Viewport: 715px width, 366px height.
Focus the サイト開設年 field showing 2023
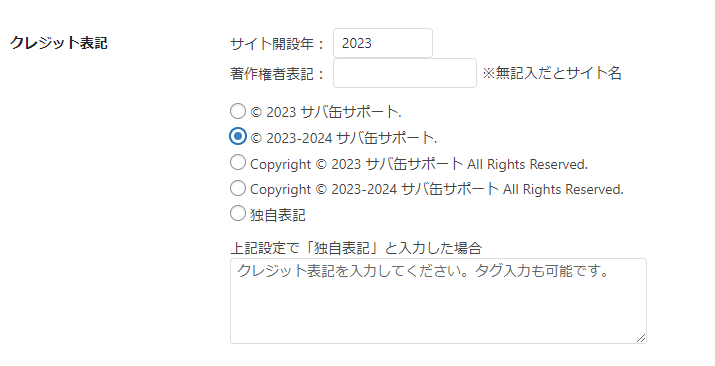[x=383, y=43]
